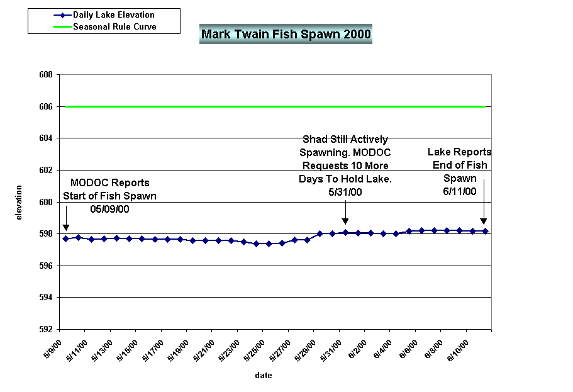This screenshot has width=573, height=392.
Task: Click the 604 elevation axis label
Action: click(x=46, y=138)
